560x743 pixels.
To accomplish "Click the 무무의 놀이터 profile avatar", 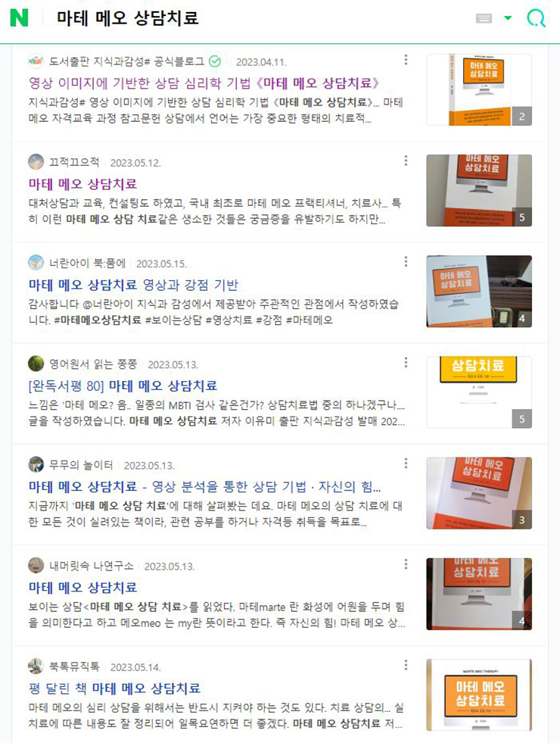I will pyautogui.click(x=36, y=465).
